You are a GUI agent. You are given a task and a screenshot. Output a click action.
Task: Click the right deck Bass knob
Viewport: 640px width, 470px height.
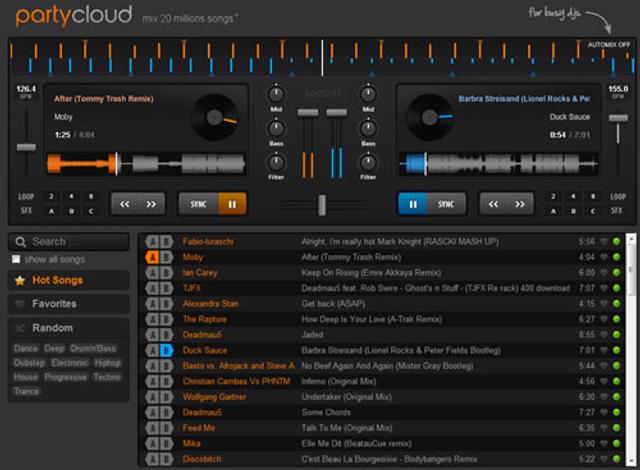coord(368,129)
